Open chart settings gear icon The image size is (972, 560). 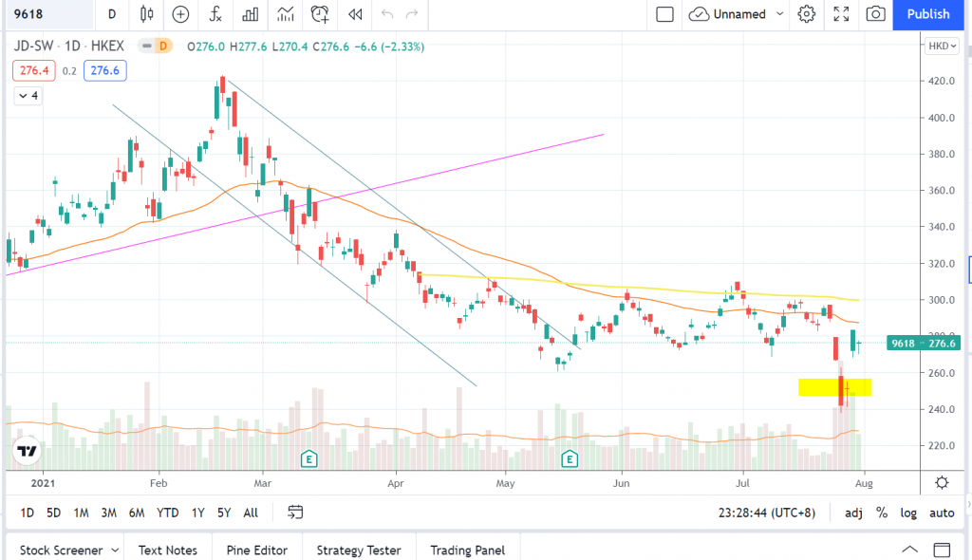[807, 14]
